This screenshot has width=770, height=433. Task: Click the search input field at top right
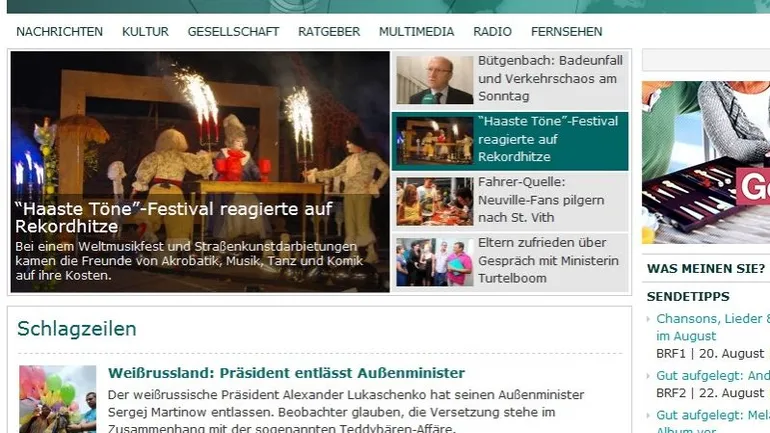pyautogui.click(x=706, y=60)
